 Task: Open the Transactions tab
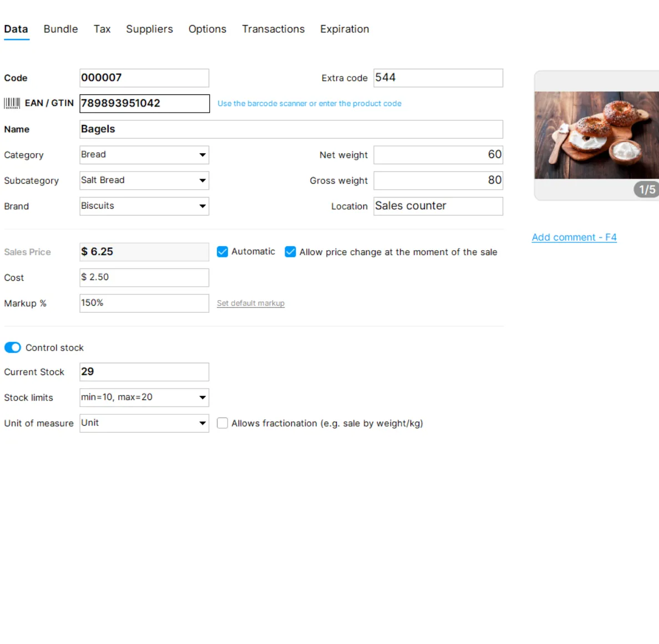[x=273, y=29]
